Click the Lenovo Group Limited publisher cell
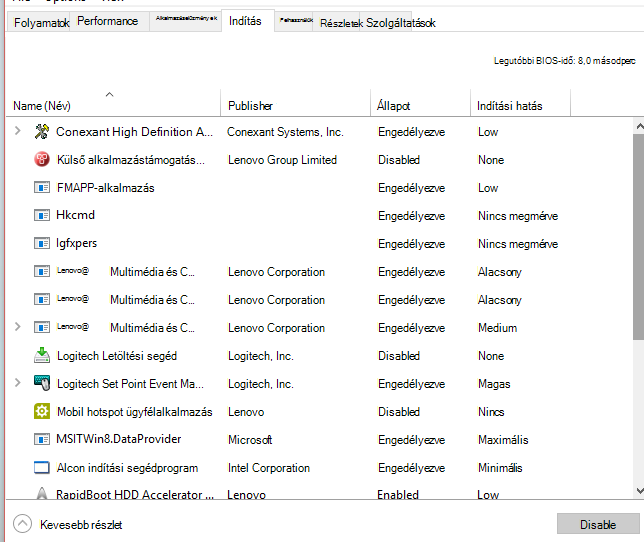The height and width of the screenshot is (542, 644). coord(283,160)
